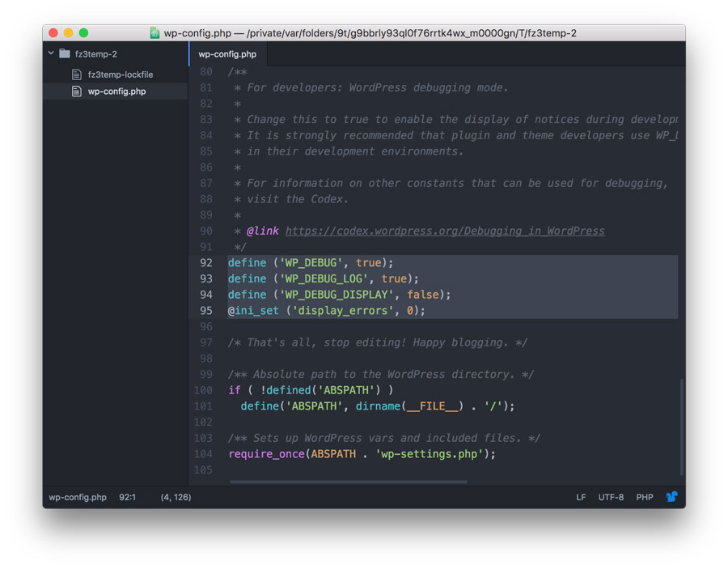Click the wp-config.php file icon in sidebar

(77, 91)
